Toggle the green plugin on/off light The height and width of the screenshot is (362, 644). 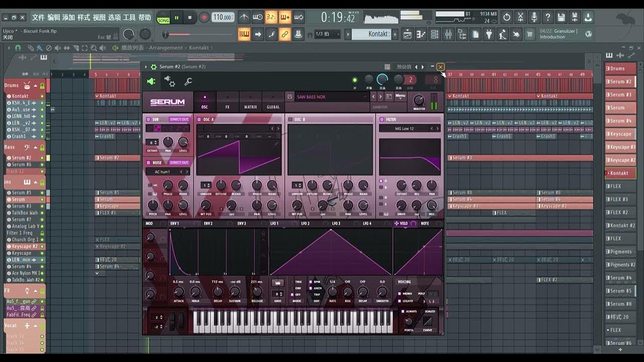(x=355, y=80)
